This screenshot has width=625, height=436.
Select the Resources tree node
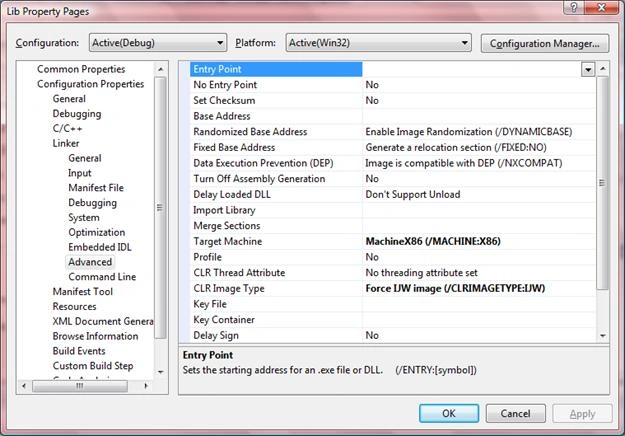click(x=74, y=306)
